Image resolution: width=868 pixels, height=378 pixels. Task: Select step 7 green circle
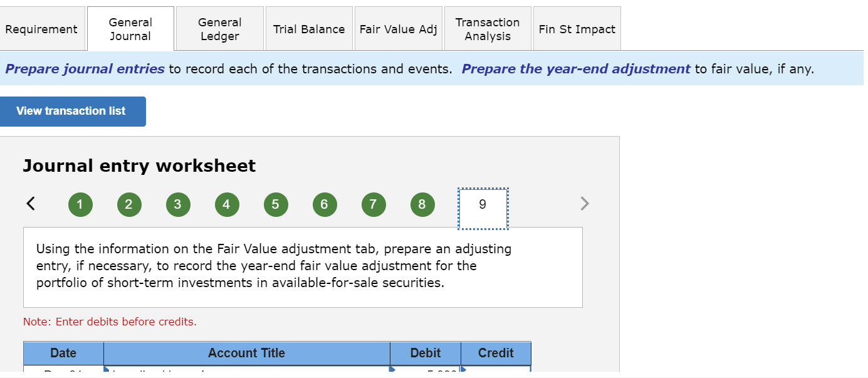pos(374,204)
